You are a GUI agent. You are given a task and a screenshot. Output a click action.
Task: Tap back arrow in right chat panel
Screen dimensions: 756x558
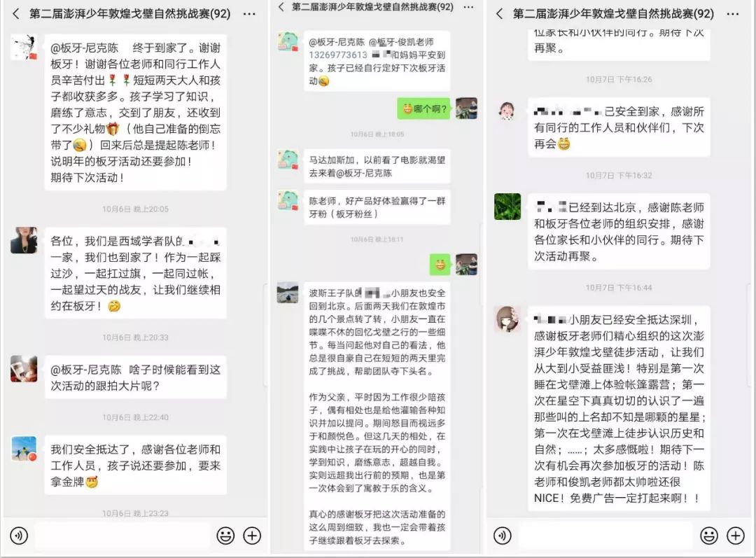click(x=500, y=13)
